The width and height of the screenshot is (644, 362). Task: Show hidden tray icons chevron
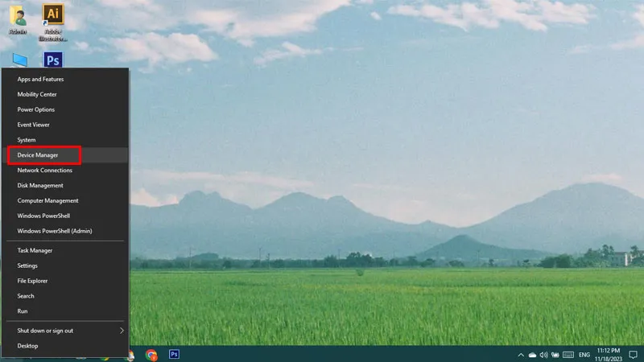520,355
